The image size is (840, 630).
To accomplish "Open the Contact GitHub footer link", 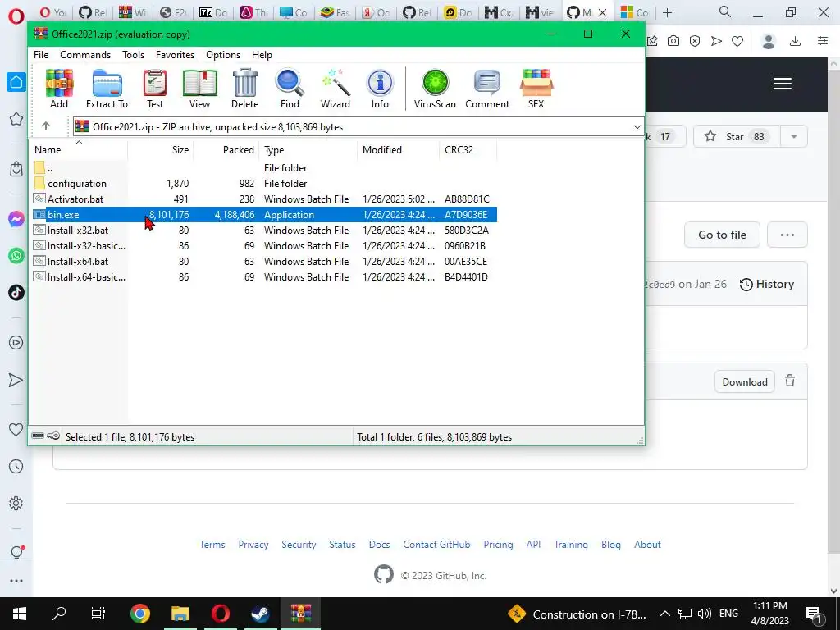I will point(436,545).
